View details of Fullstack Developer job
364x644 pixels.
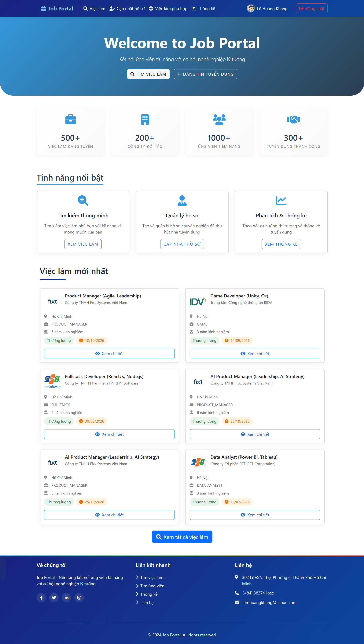(109, 434)
